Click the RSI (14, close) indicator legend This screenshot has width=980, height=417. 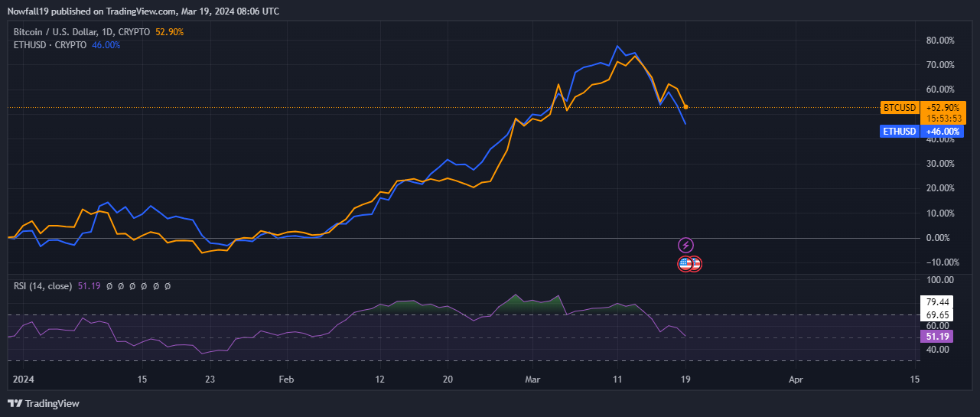click(x=43, y=286)
